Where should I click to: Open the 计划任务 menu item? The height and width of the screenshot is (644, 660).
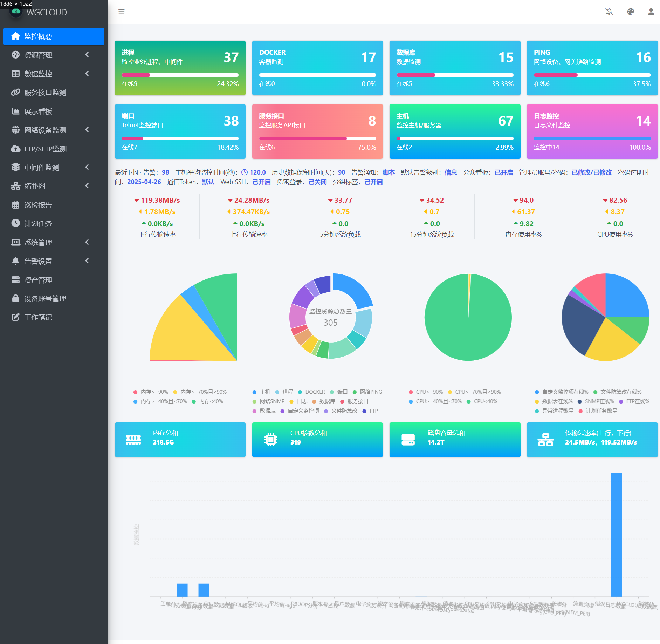coord(54,224)
